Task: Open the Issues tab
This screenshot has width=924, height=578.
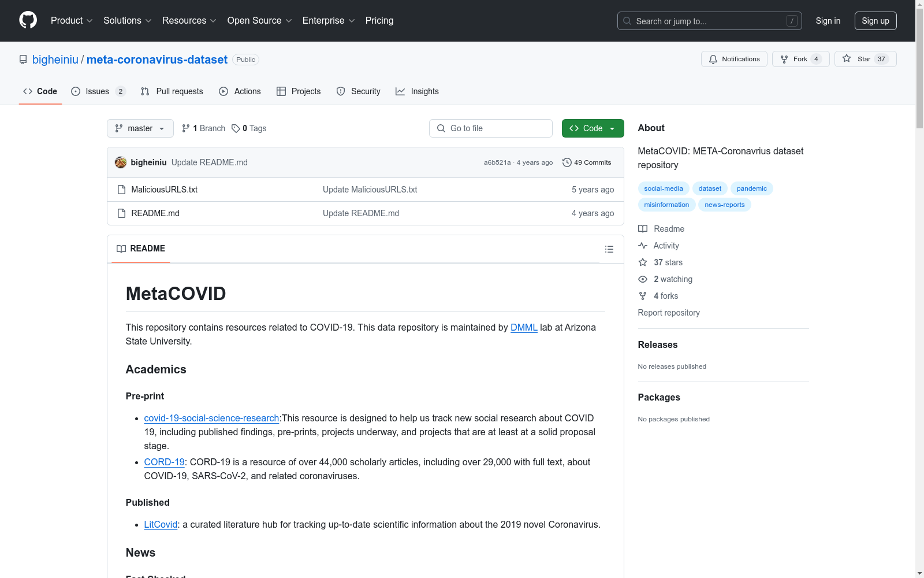Action: coord(98,91)
